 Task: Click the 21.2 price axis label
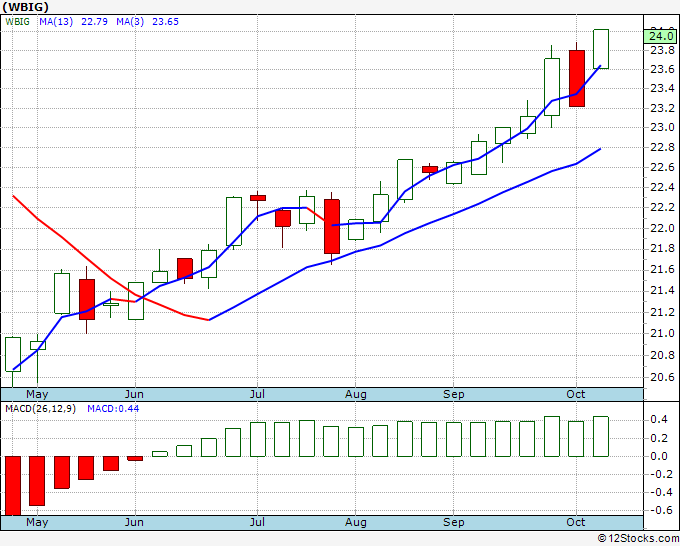[662, 312]
